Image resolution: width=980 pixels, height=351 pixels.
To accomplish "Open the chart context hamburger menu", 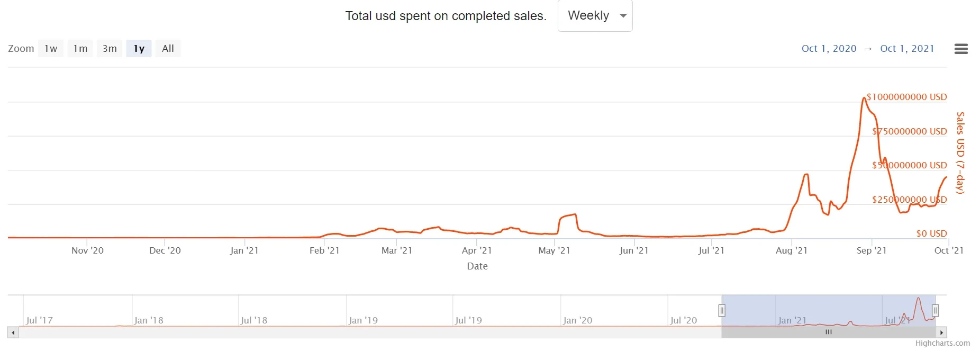I will [x=961, y=49].
